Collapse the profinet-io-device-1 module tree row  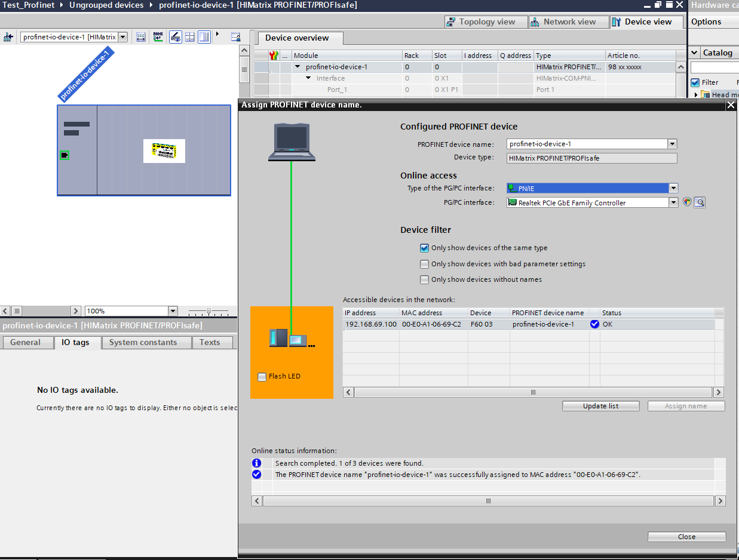(x=298, y=67)
